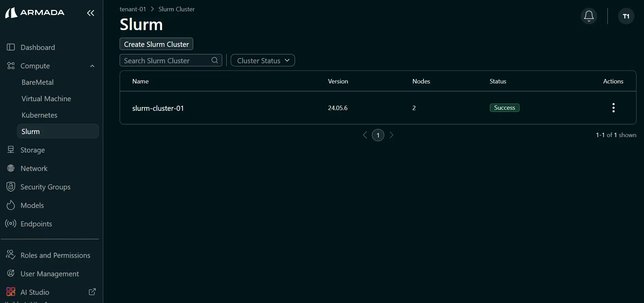This screenshot has height=303, width=644.
Task: Click the nodes count 2
Action: point(414,108)
